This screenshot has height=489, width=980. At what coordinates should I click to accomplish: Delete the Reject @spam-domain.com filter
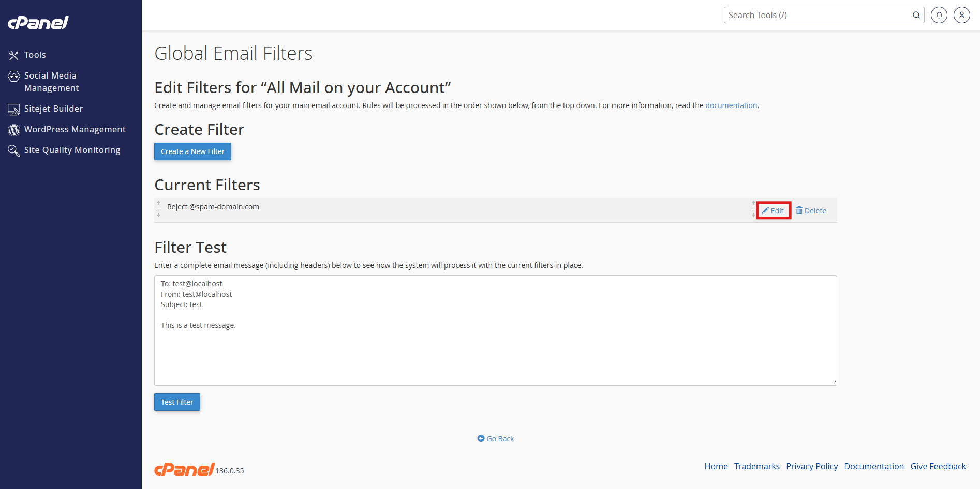(x=811, y=210)
